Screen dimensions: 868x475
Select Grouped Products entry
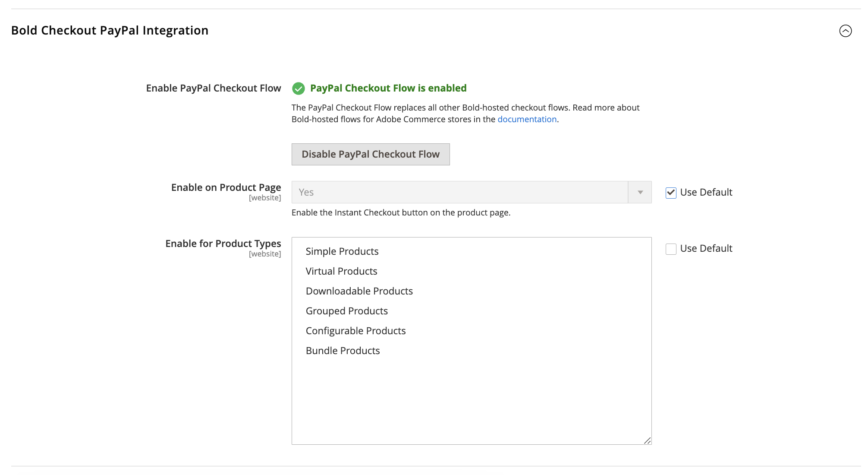coord(346,310)
